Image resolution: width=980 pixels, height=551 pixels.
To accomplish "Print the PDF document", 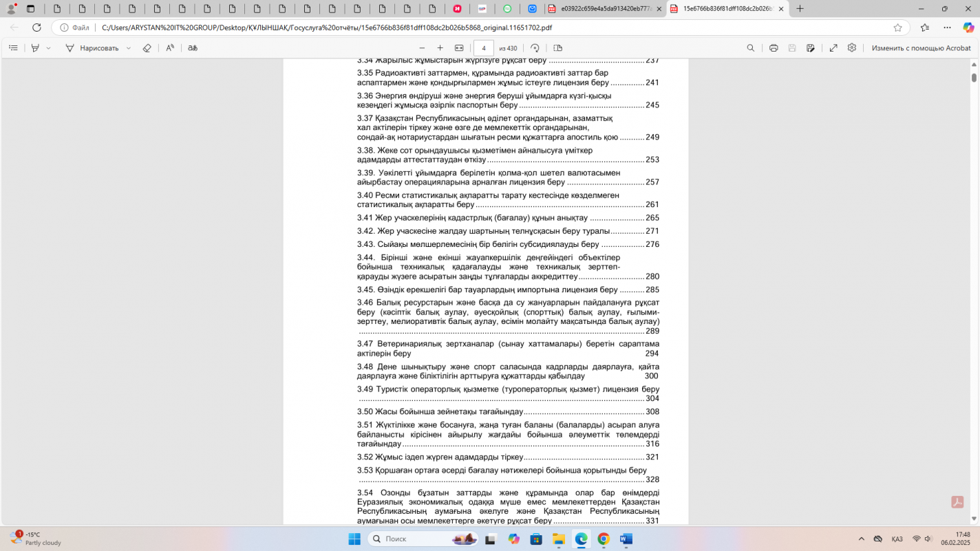I will point(774,48).
